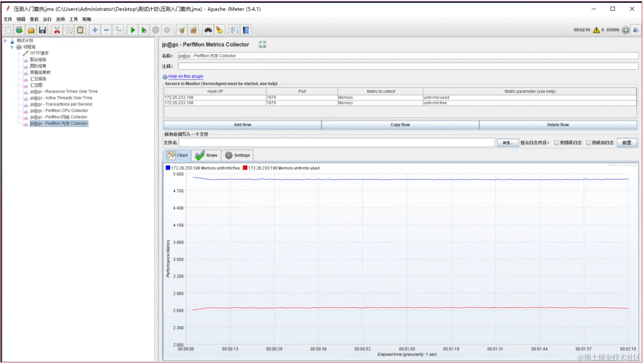Toggle the 仅成功日志 checkbox
The height and width of the screenshot is (364, 643).
(x=589, y=143)
